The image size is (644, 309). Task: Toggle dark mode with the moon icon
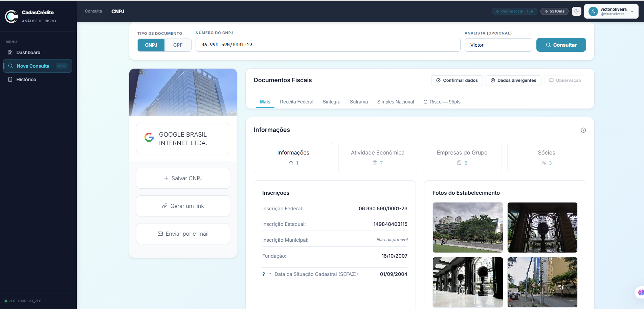pyautogui.click(x=576, y=11)
